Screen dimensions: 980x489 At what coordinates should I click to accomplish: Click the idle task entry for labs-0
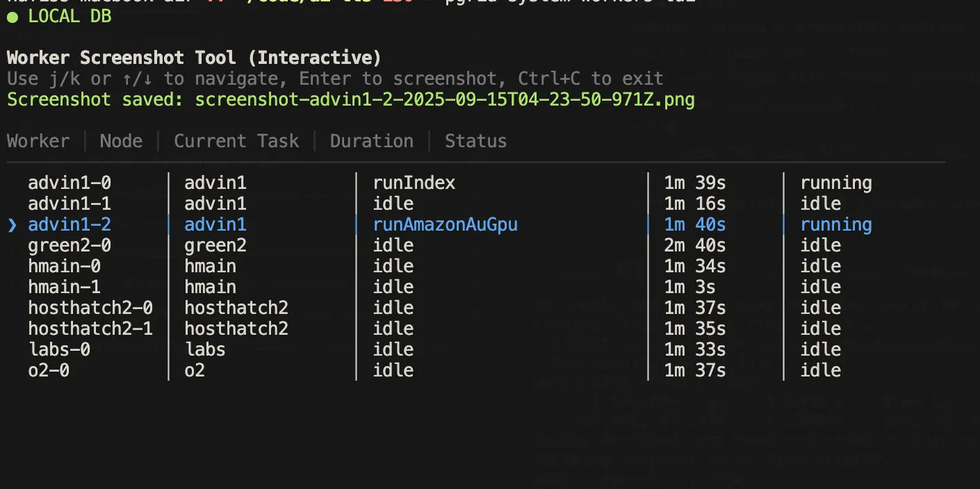point(393,349)
